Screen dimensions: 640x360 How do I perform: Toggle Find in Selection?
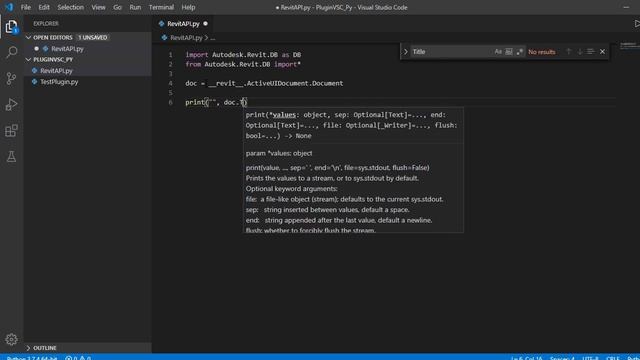(591, 52)
